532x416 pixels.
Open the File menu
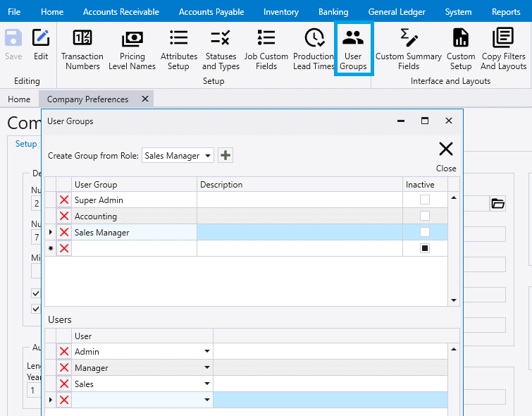click(14, 12)
